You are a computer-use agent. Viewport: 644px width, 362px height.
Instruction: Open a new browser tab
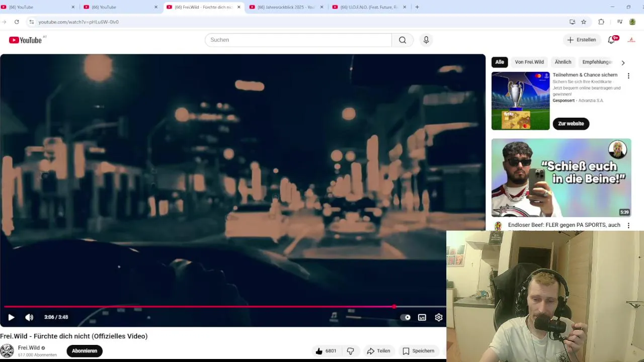tap(417, 7)
